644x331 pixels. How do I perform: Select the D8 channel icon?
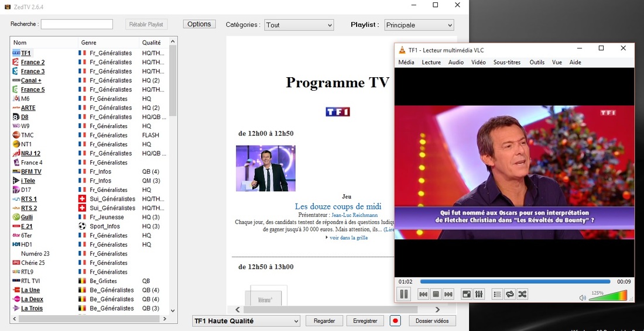click(16, 117)
